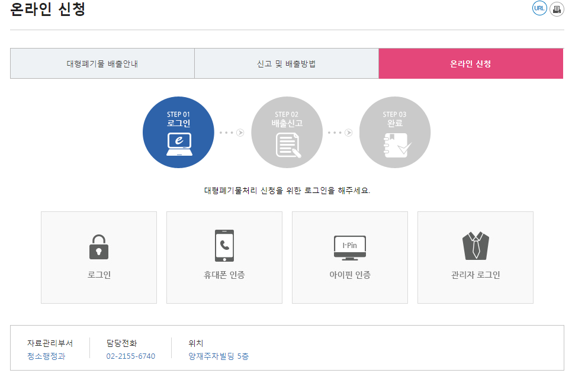588x386 pixels.
Task: Select the 온라인 신청 tab
Action: click(x=471, y=64)
